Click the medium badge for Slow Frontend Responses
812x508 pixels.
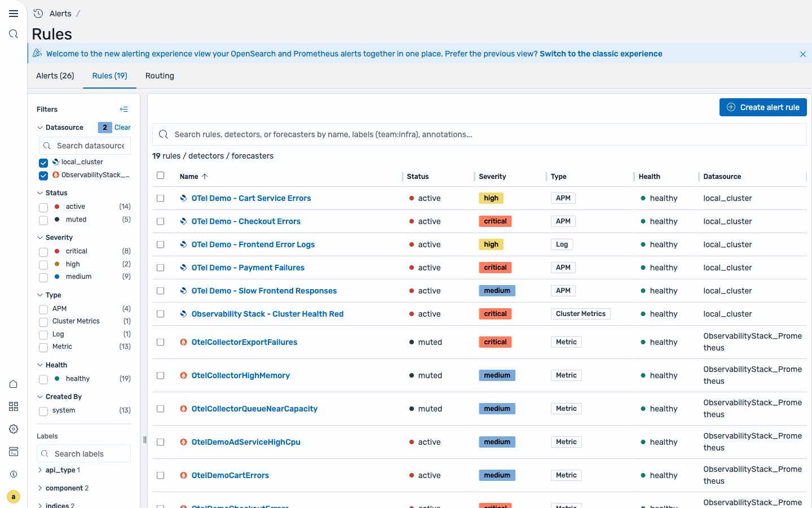[x=497, y=291]
